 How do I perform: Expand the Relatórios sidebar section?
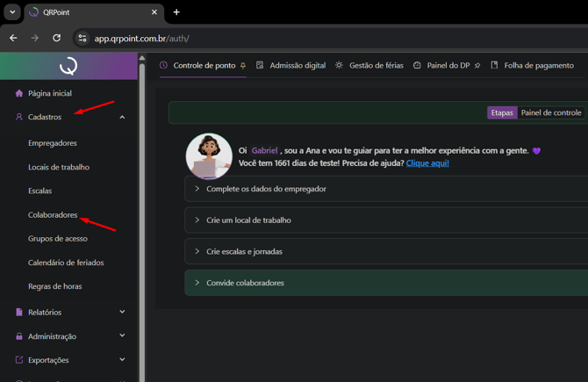pyautogui.click(x=122, y=312)
